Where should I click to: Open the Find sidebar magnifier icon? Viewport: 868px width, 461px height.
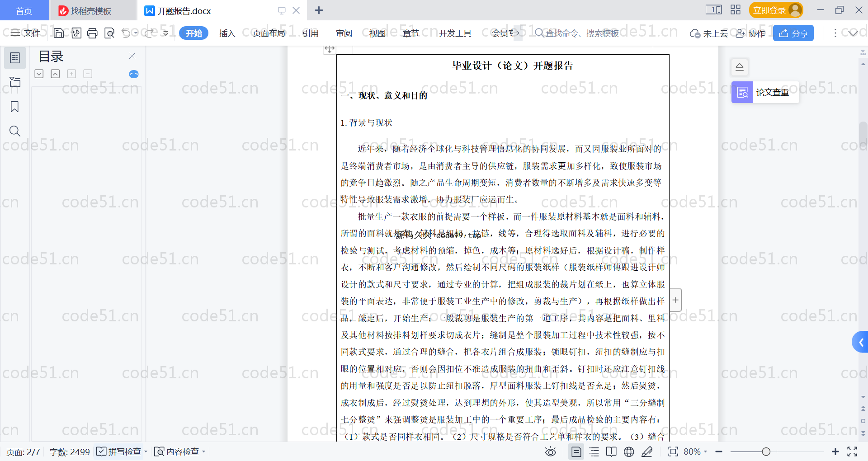point(15,131)
